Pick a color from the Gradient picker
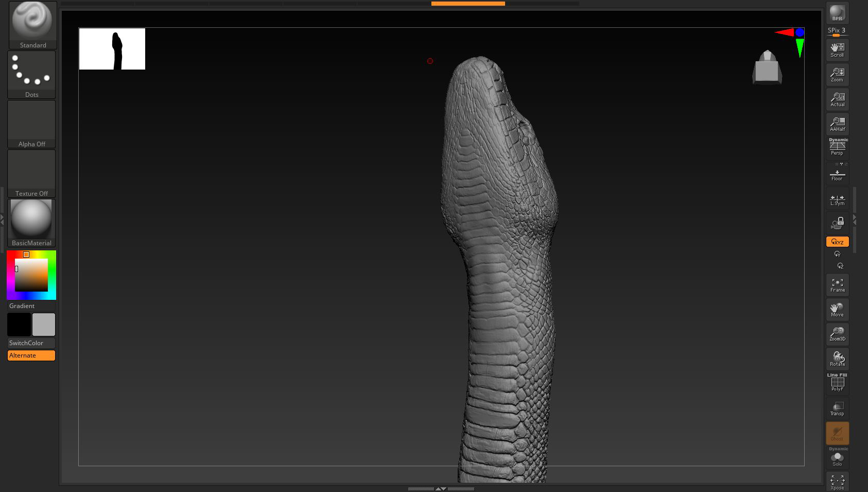 click(31, 275)
